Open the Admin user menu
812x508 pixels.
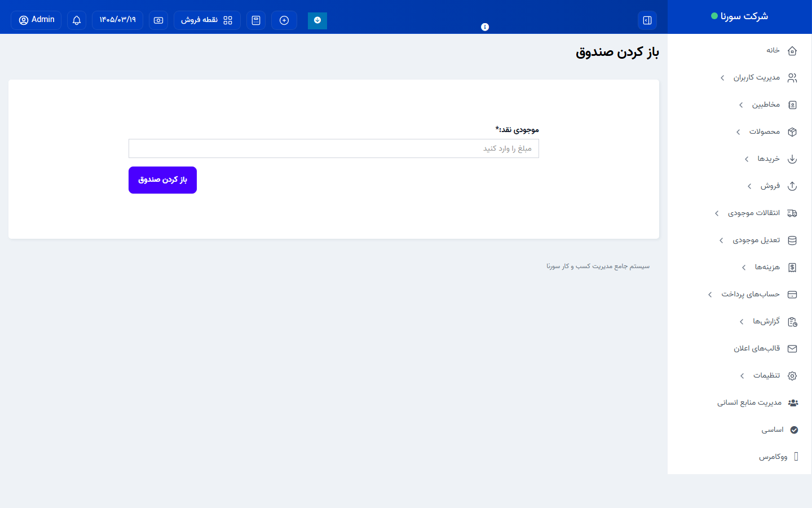[x=36, y=20]
